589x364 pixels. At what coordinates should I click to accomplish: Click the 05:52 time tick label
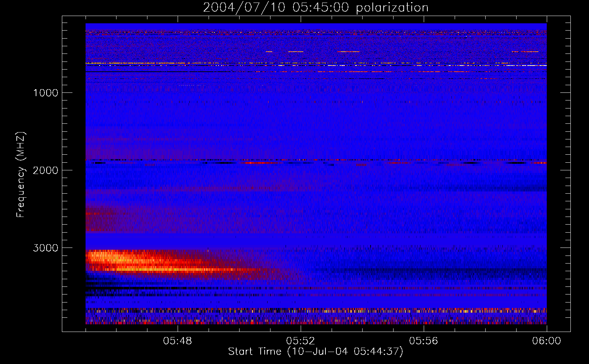tap(301, 341)
